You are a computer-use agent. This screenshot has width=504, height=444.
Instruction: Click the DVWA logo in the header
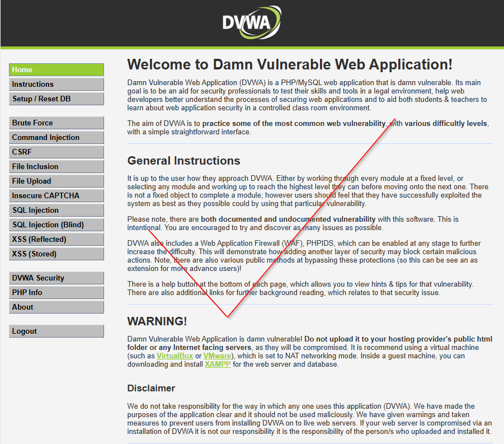click(x=252, y=22)
